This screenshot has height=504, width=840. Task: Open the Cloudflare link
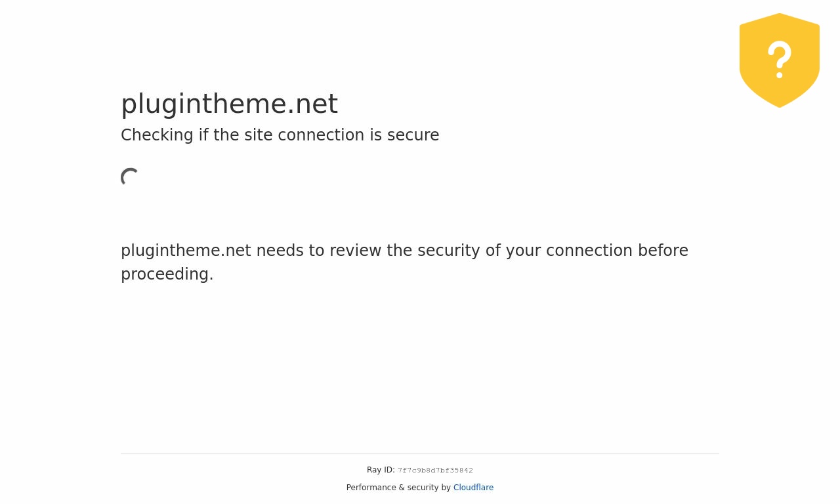tap(473, 488)
